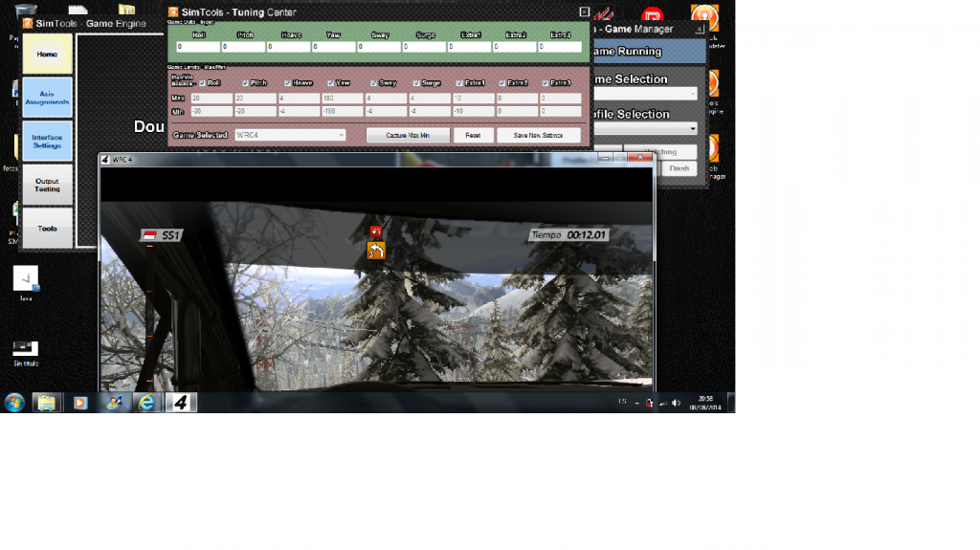Click the Extra1 Max value field
The image size is (980, 550).
473,99
